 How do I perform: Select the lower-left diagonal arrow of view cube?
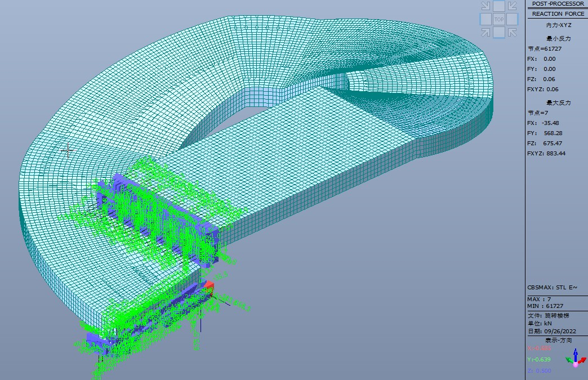[485, 33]
